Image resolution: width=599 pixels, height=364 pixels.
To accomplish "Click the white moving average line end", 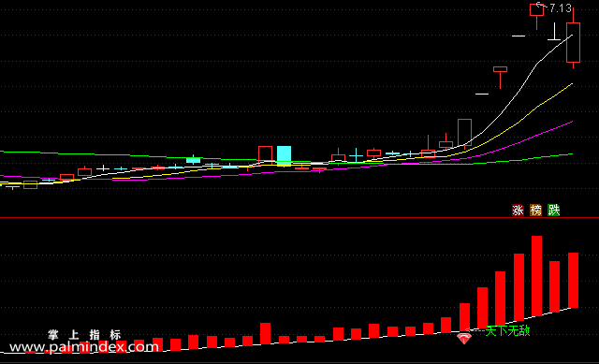I will click(572, 36).
